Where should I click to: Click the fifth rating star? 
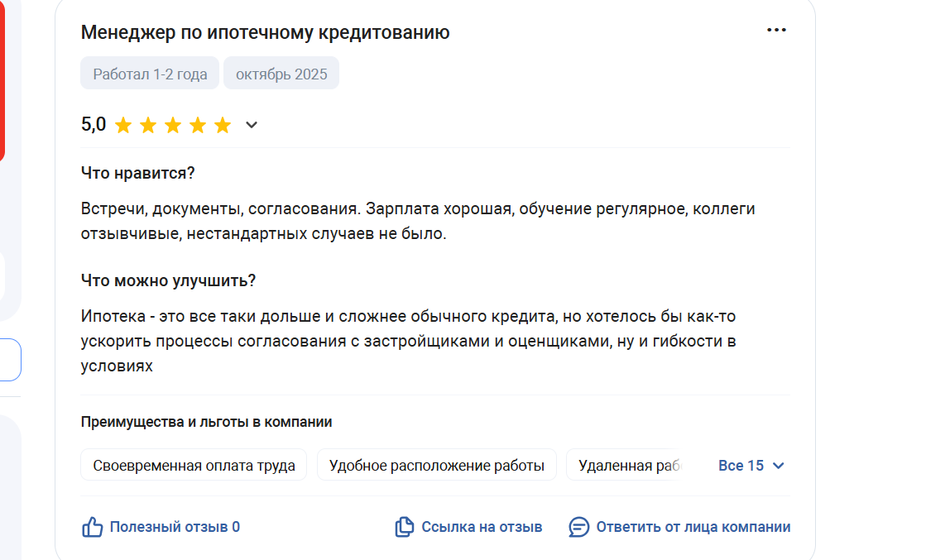pyautogui.click(x=223, y=125)
